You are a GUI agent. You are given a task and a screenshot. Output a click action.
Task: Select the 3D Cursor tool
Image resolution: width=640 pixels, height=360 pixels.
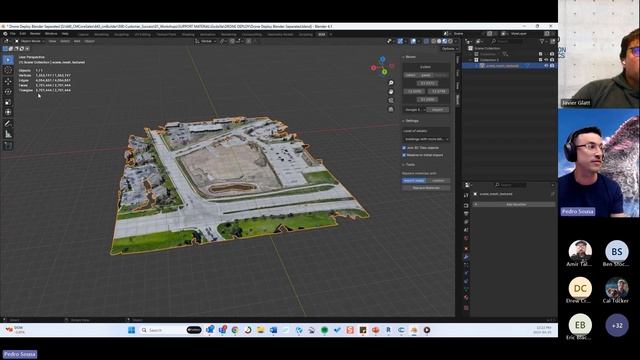[x=8, y=70]
